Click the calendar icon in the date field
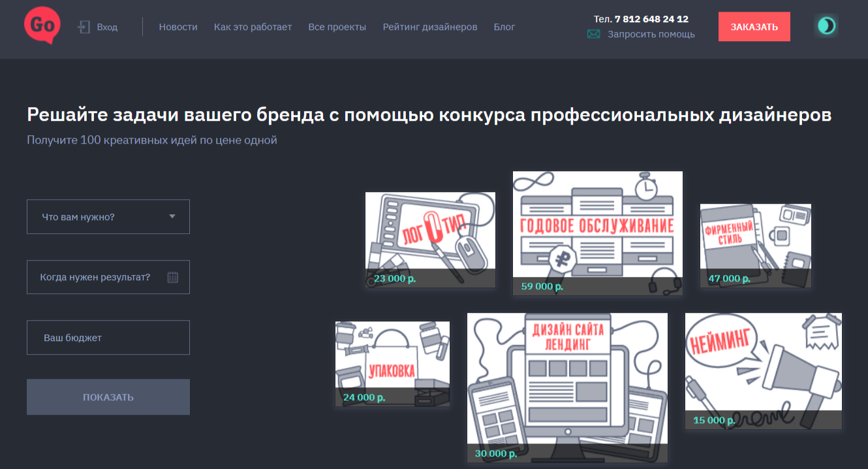Viewport: 868px width, 469px height. [173, 277]
